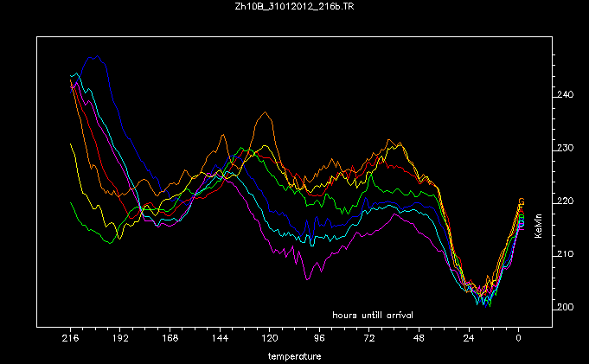Viewport: 589px width, 364px height.
Task: Click the x-axis label 24
Action: point(469,338)
